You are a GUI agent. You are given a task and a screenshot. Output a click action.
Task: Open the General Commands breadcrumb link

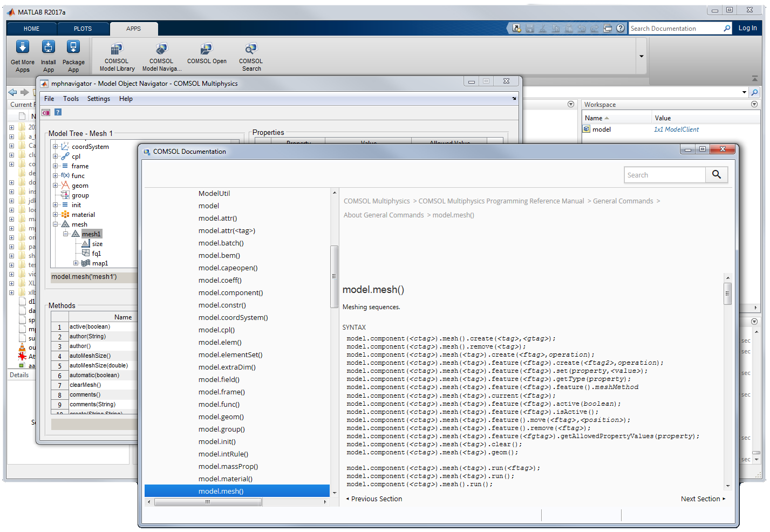(x=623, y=201)
